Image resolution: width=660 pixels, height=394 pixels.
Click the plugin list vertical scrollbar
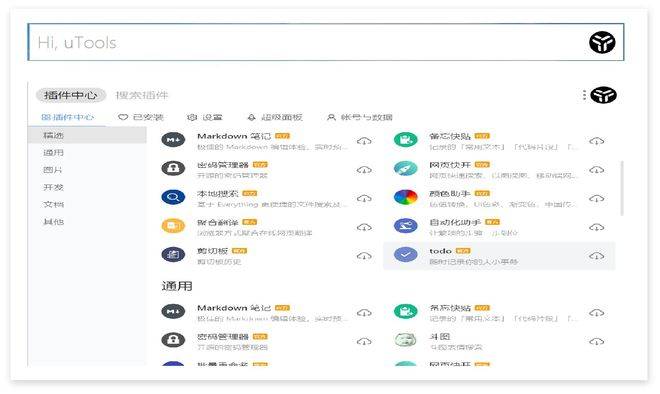[x=623, y=188]
